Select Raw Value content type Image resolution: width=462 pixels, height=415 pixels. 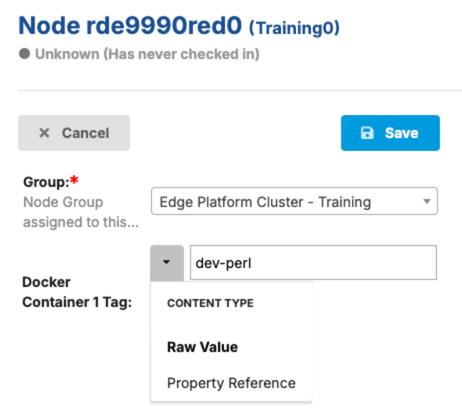tap(202, 347)
